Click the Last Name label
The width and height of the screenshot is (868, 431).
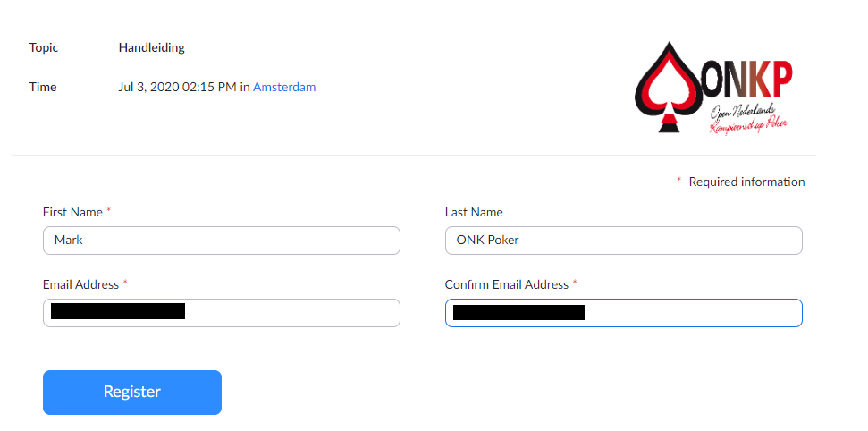tap(474, 212)
